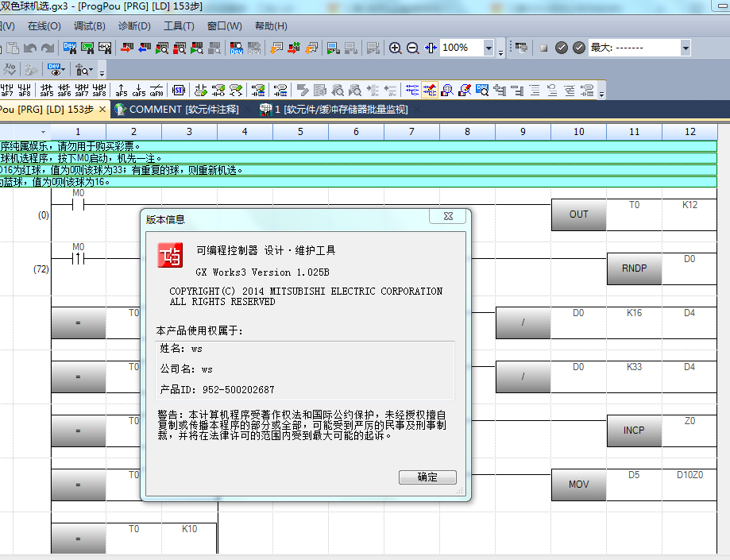Screen dimensions: 730x560
Task: Select the RNDP instruction block in ladder
Action: (634, 268)
